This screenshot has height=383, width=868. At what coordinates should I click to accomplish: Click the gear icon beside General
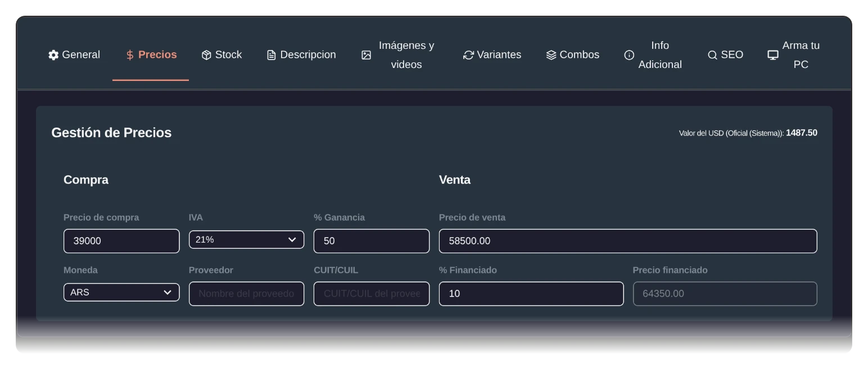(x=53, y=55)
